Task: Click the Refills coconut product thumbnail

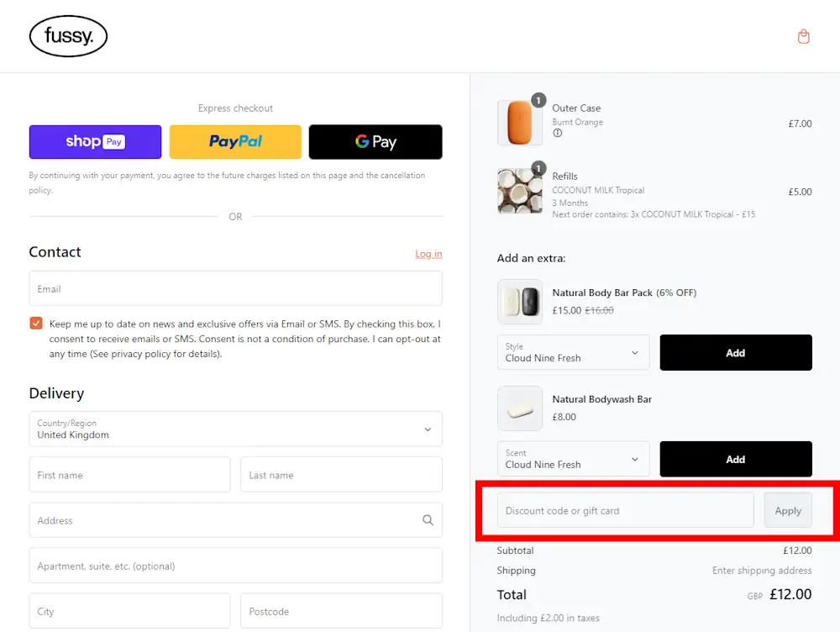Action: 520,192
